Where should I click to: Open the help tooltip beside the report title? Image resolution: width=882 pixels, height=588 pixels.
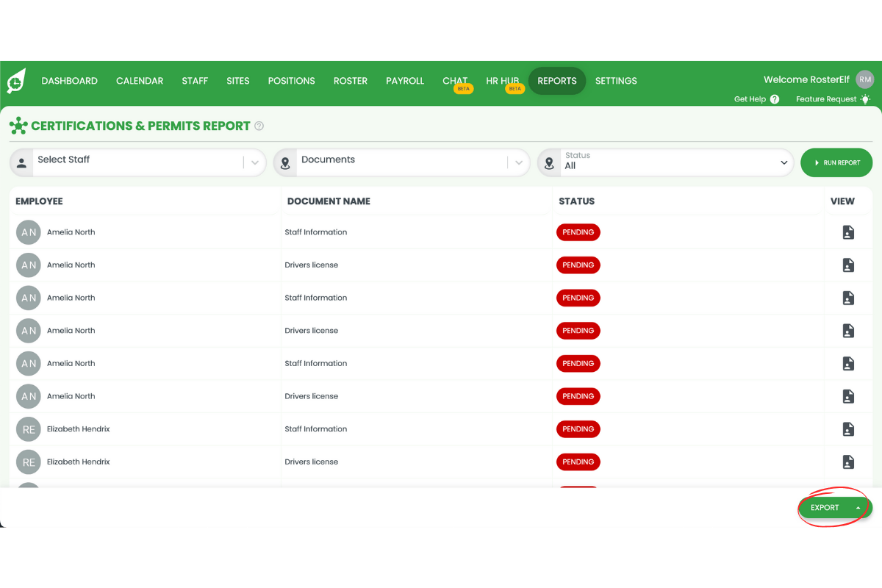[x=259, y=126]
